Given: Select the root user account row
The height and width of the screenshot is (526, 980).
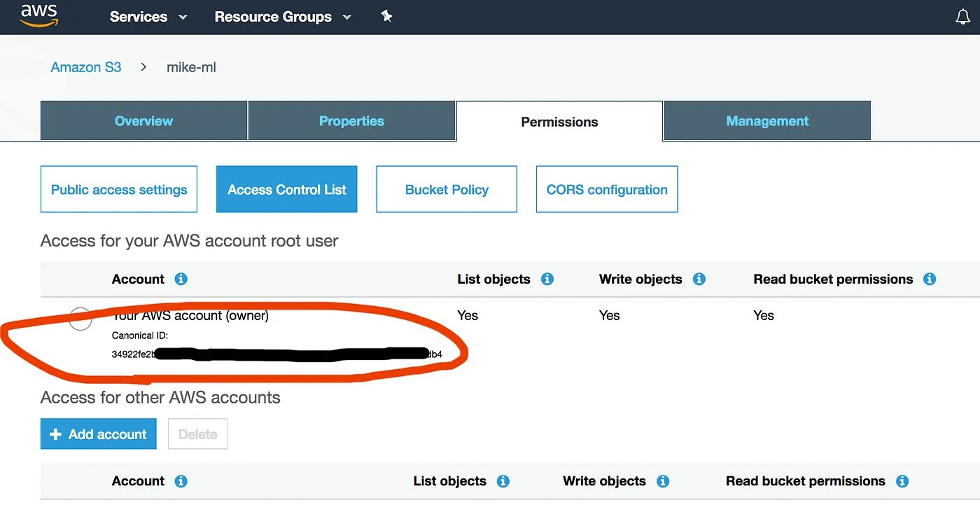Looking at the screenshot, I should (x=80, y=319).
